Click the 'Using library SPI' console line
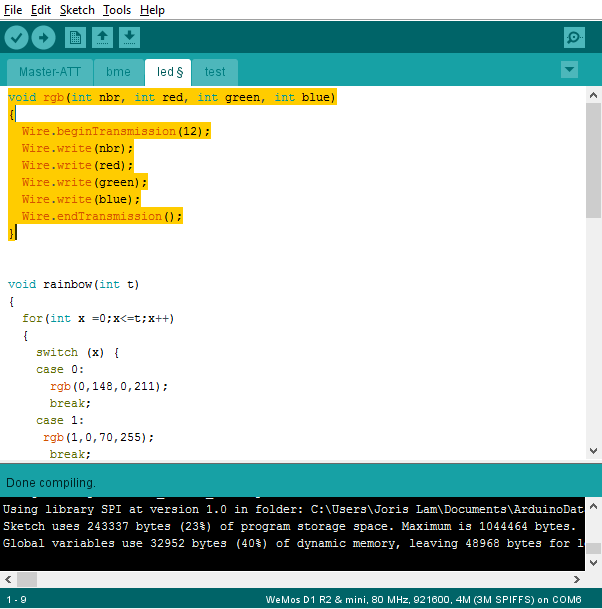Viewport: 602px width, 609px height. 293,509
